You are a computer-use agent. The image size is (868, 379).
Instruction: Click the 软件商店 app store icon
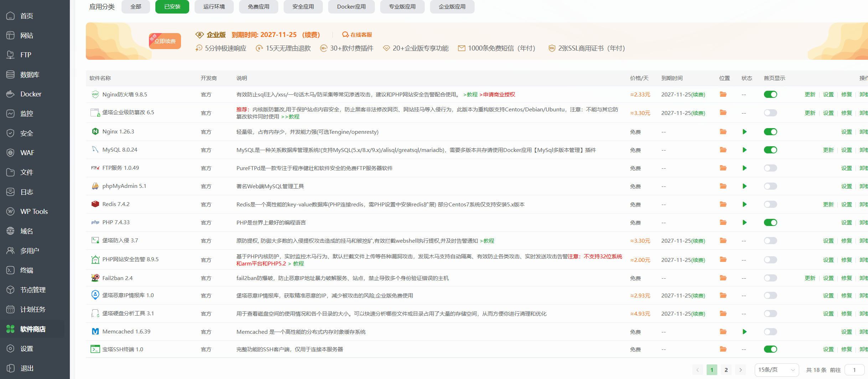point(11,329)
